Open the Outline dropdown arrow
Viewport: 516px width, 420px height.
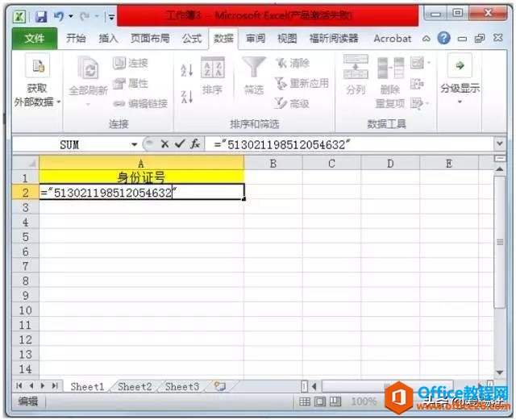[460, 102]
